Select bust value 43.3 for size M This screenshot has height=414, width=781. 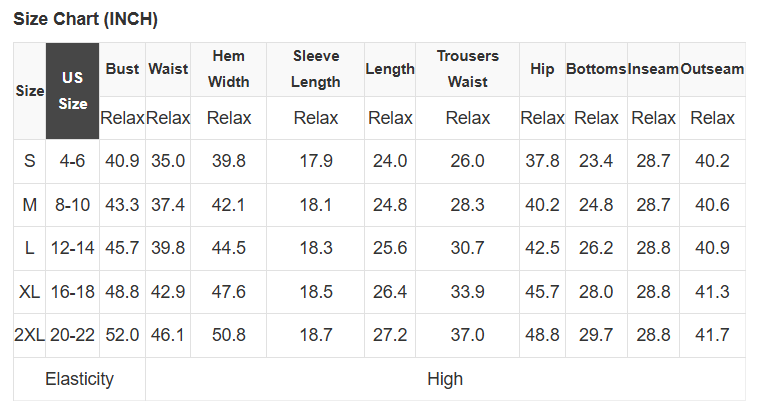coord(122,205)
